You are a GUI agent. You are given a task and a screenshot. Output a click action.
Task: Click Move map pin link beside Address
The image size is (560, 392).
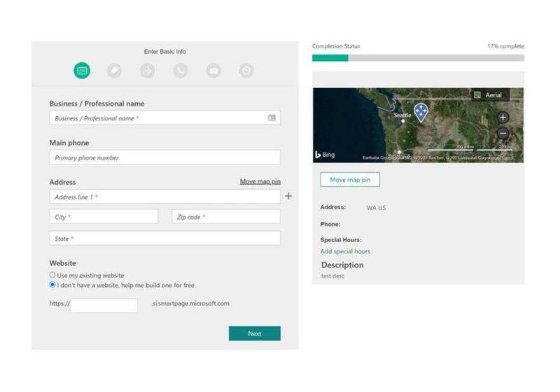point(260,181)
